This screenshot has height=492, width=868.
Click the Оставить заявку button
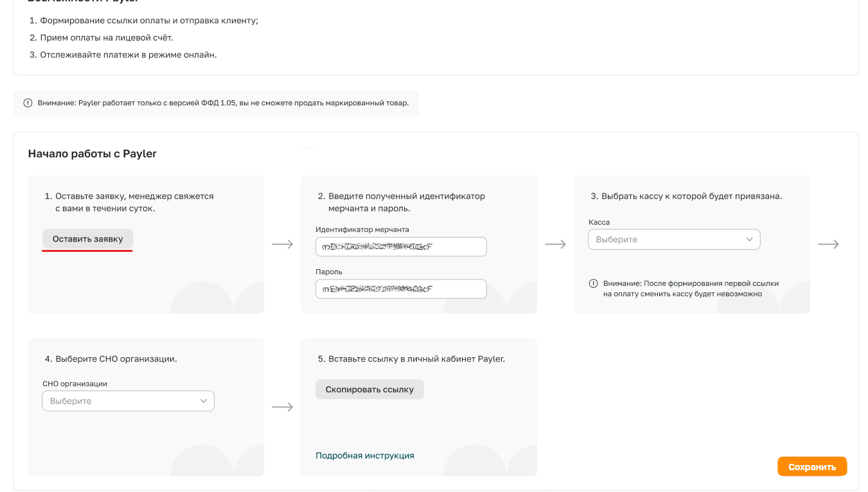coord(87,239)
